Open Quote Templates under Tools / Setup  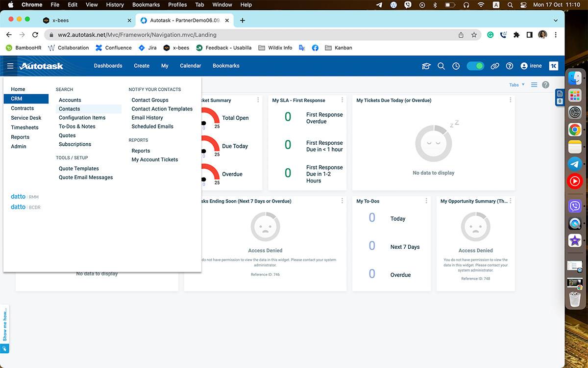[x=78, y=169]
